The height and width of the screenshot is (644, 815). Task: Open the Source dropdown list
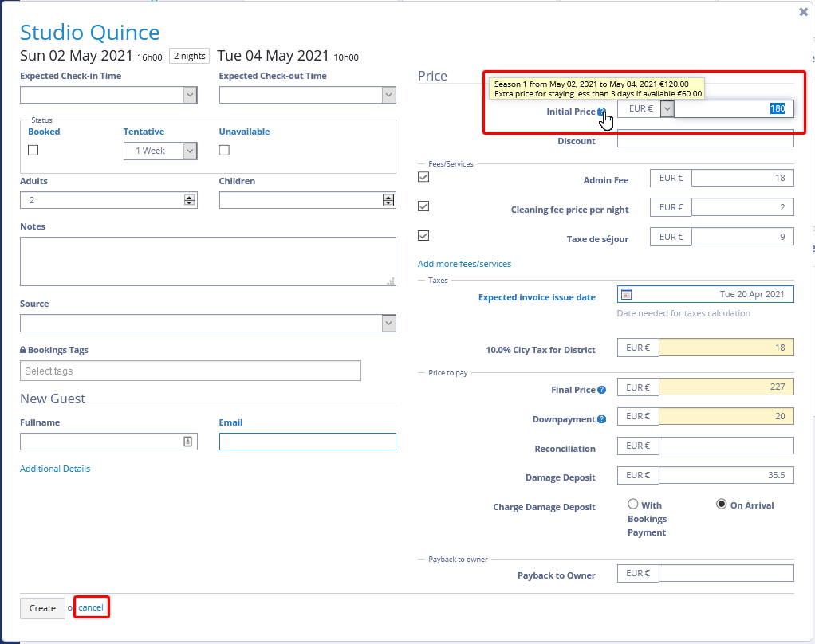click(x=388, y=324)
